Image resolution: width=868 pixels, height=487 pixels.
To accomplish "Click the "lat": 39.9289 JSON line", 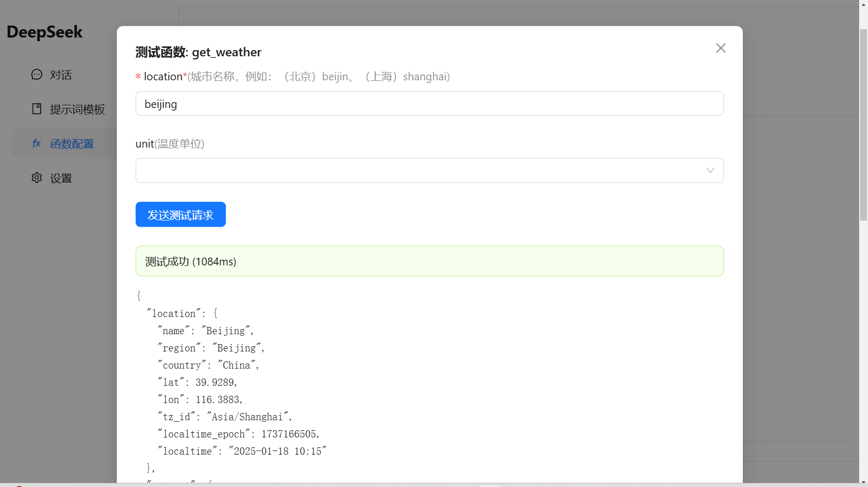I will (x=197, y=382).
